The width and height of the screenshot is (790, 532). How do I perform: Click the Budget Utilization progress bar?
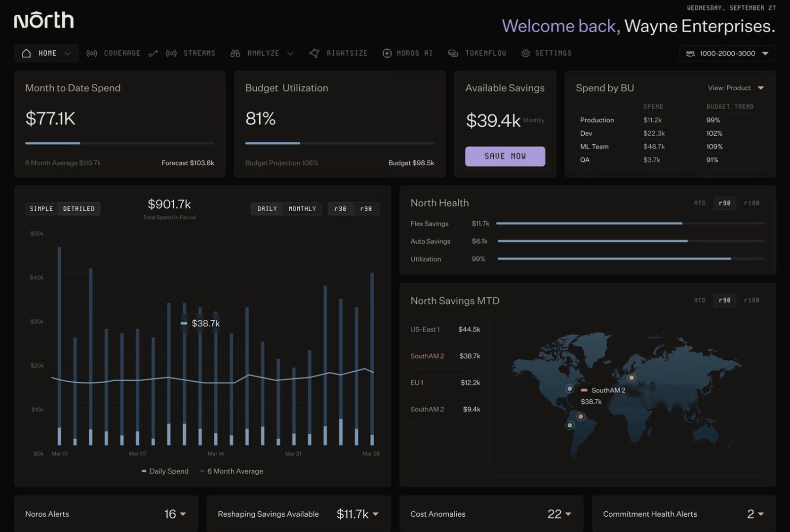click(340, 144)
